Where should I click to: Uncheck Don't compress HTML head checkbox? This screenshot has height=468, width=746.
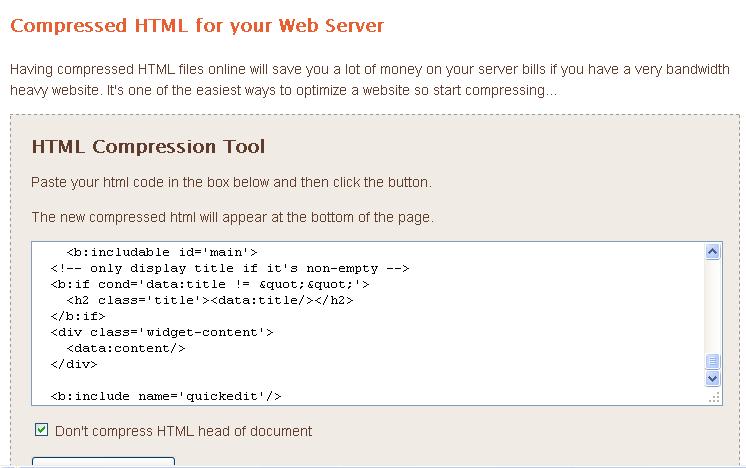(41, 430)
